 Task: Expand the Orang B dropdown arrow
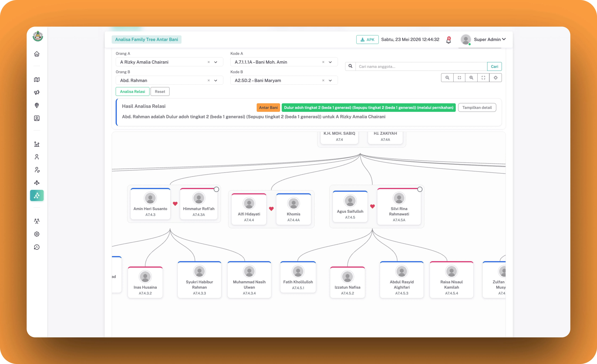pos(216,81)
